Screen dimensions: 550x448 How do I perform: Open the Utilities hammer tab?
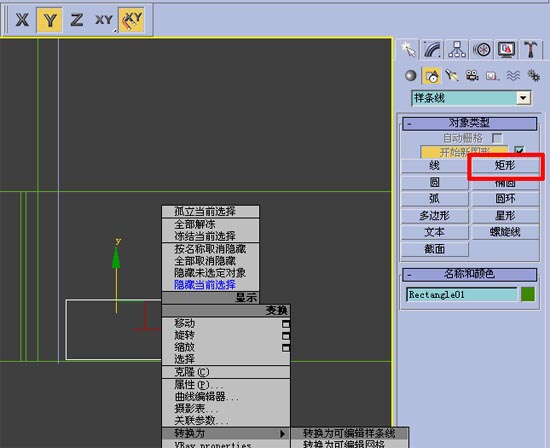(531, 49)
